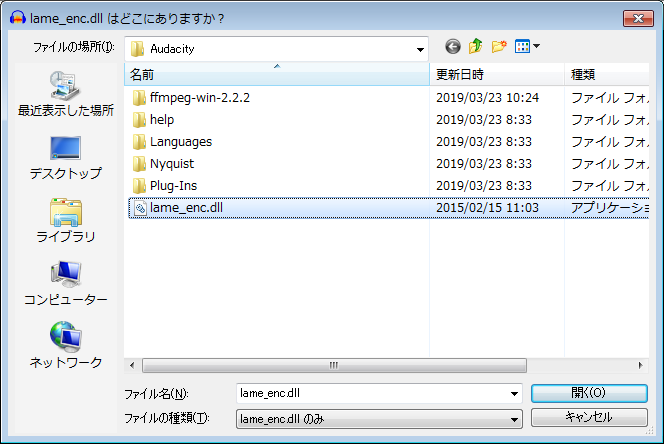
Task: Create a new folder
Action: [499, 46]
